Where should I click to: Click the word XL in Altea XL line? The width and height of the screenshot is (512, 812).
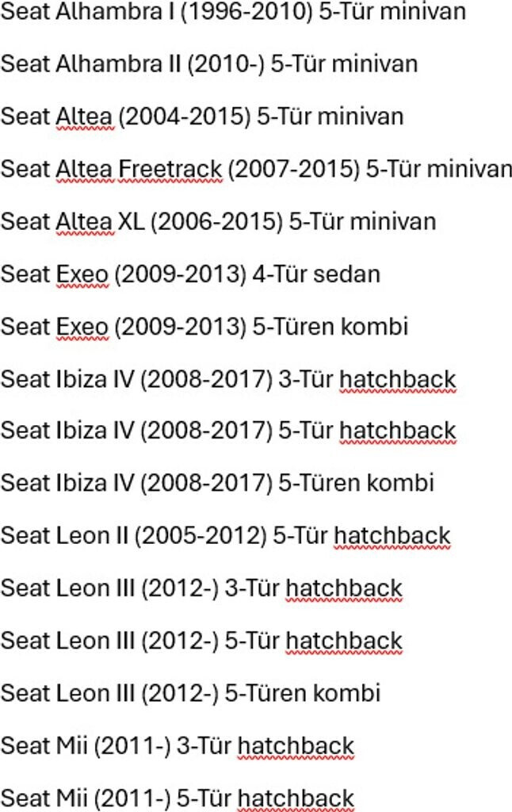coord(131,221)
